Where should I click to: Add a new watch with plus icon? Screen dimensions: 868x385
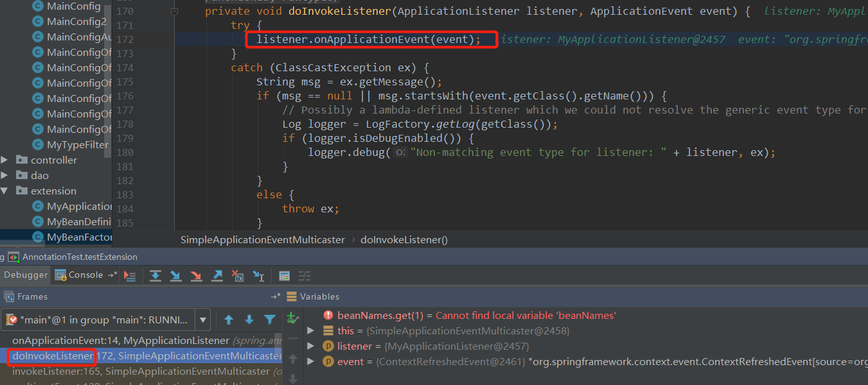tap(293, 318)
